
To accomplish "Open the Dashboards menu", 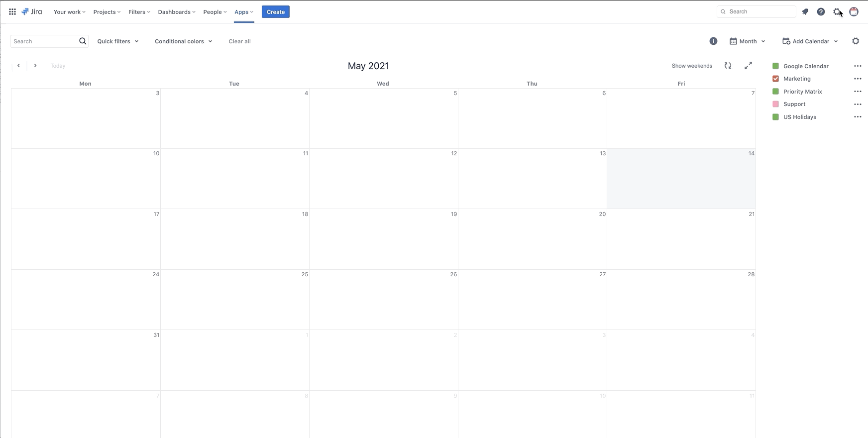I will pyautogui.click(x=176, y=12).
